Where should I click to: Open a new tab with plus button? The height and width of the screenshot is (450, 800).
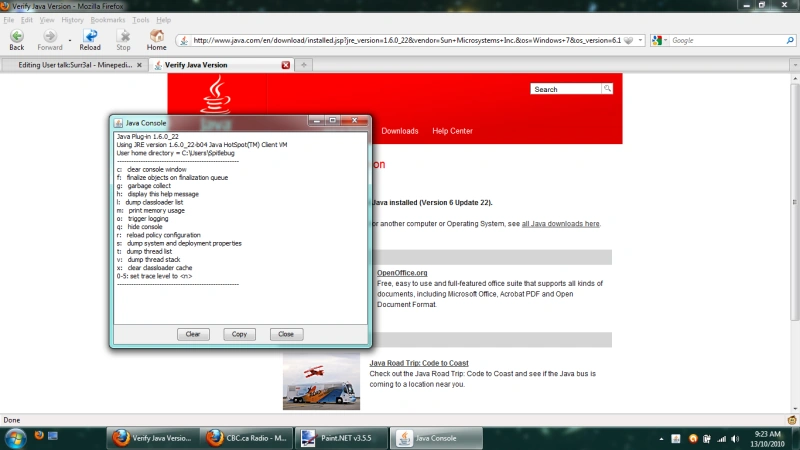click(x=304, y=65)
